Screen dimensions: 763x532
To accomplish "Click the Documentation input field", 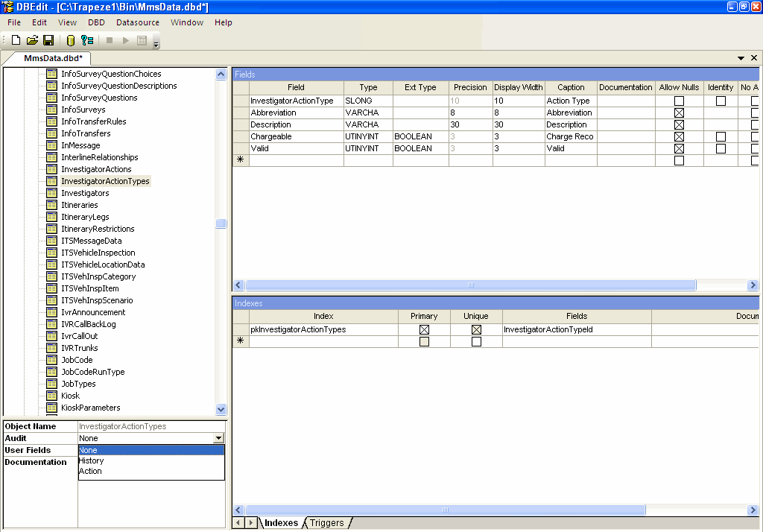I will tap(149, 492).
